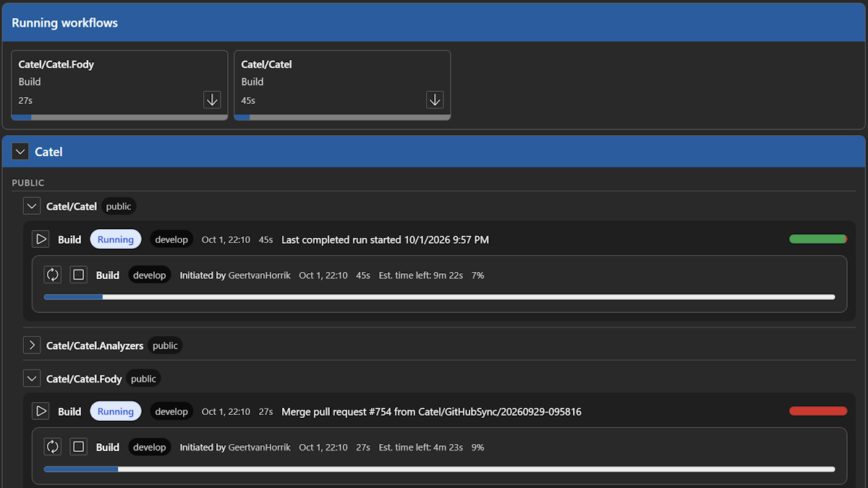The width and height of the screenshot is (868, 488).
Task: Click public badge beside Catel/Catel.Fody
Action: click(143, 378)
